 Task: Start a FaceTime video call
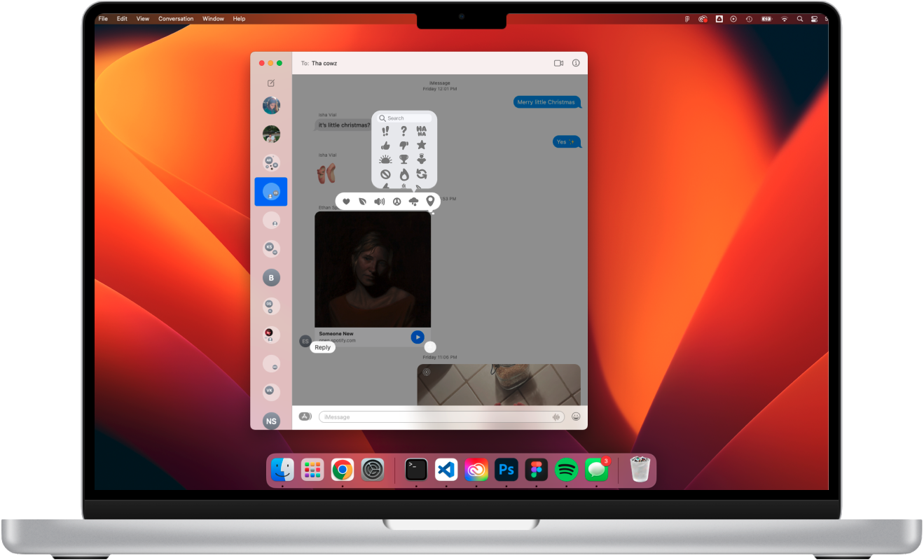558,63
